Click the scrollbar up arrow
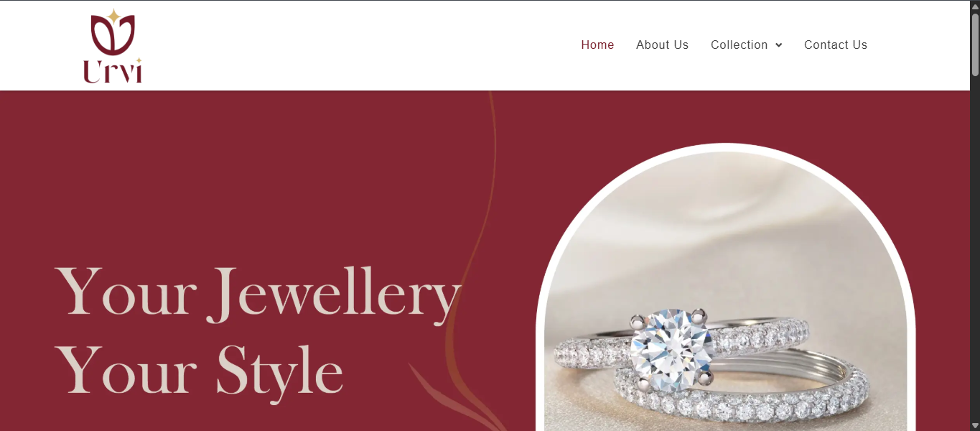 pos(975,6)
